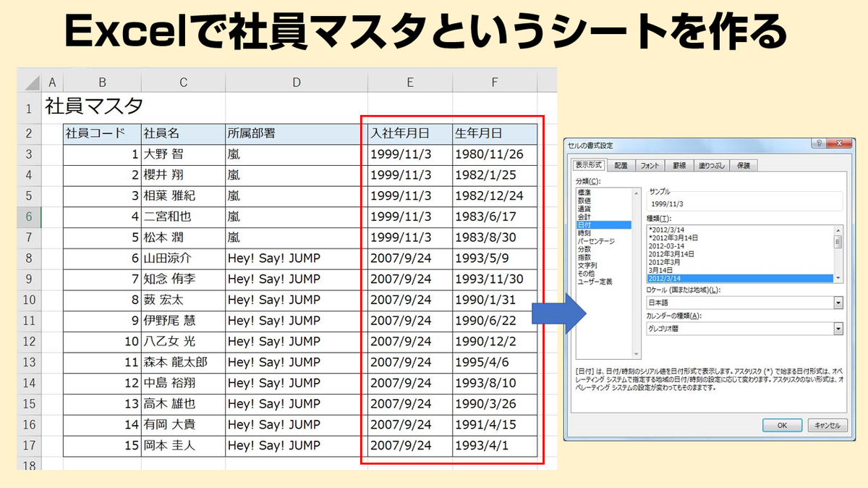Click the 種類 list scrollbar up arrow
Viewport: 868px width, 488px height.
point(838,230)
